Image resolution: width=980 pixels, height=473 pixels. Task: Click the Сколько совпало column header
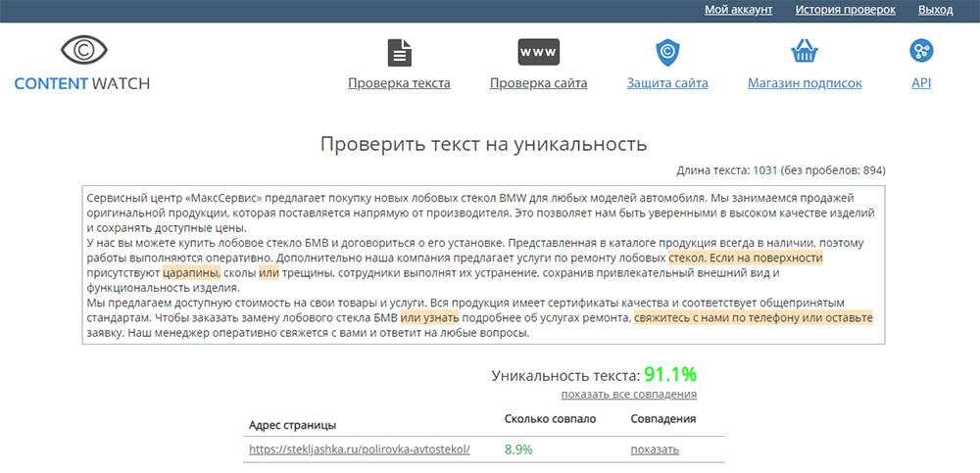550,418
